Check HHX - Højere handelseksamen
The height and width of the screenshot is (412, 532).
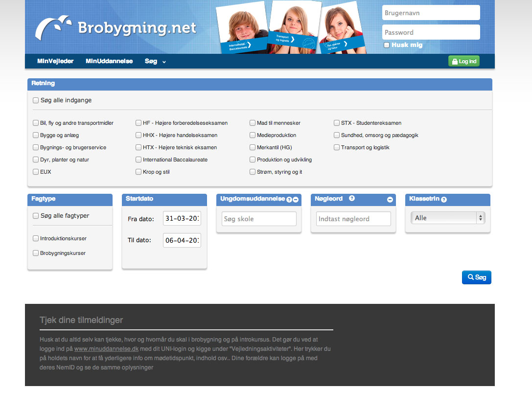(139, 135)
